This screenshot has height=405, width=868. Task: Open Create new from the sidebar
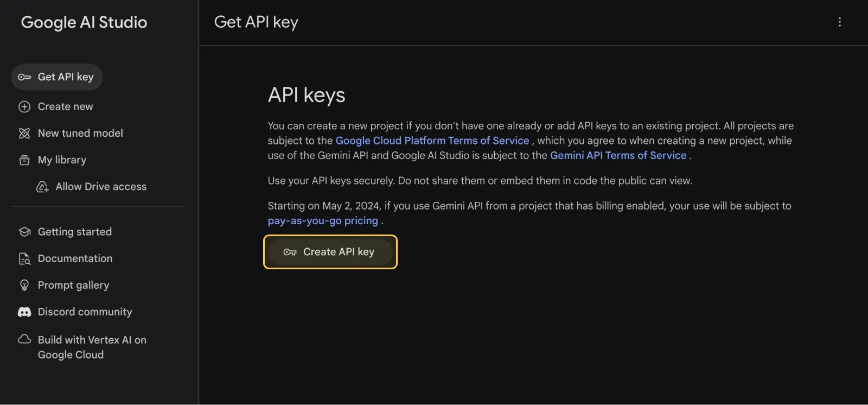56,107
